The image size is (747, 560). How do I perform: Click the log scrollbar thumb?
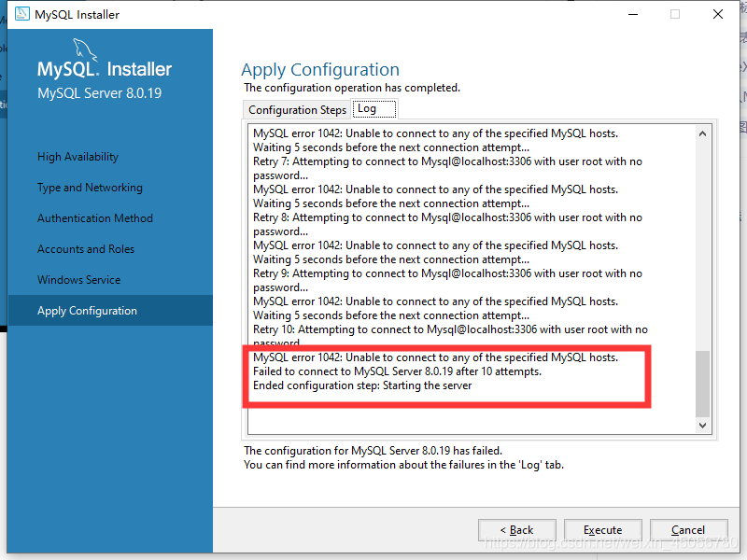pos(702,384)
